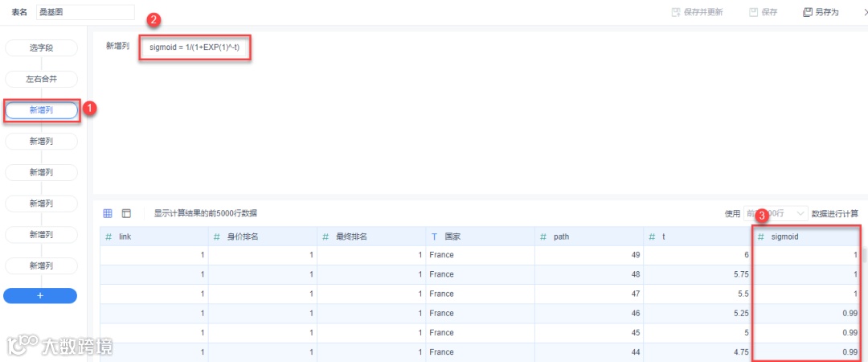Click the t cell with value 6

tap(698, 255)
